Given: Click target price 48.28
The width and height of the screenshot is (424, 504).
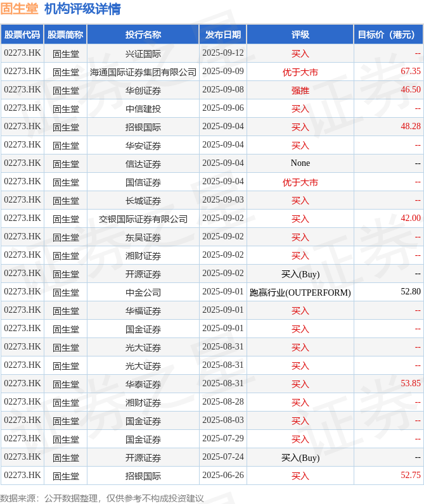Looking at the screenshot, I should coord(411,126).
